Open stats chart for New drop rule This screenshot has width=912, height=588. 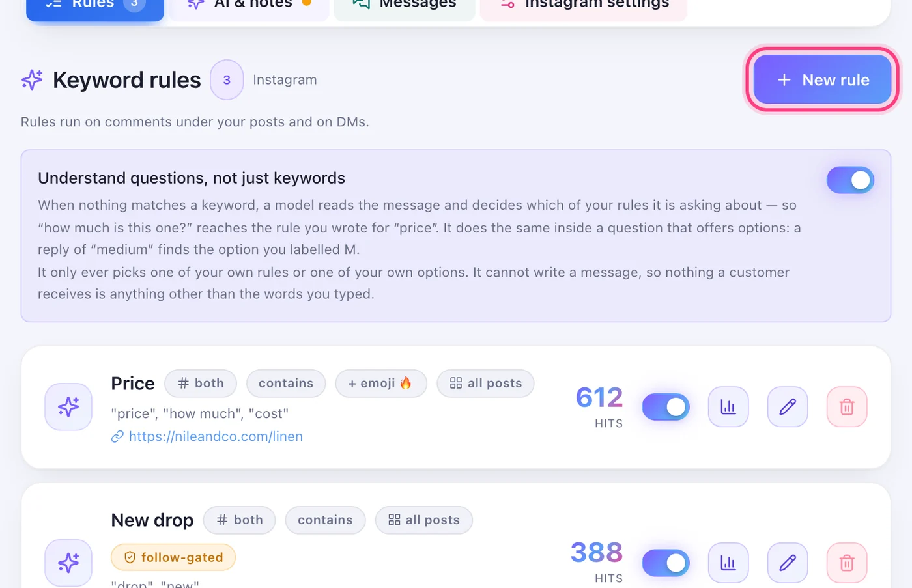coord(728,563)
